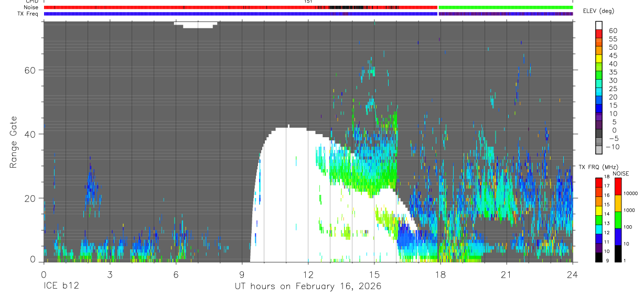Click the '55' value on ELEV color bar
This screenshot has height=297, width=644.
click(613, 39)
